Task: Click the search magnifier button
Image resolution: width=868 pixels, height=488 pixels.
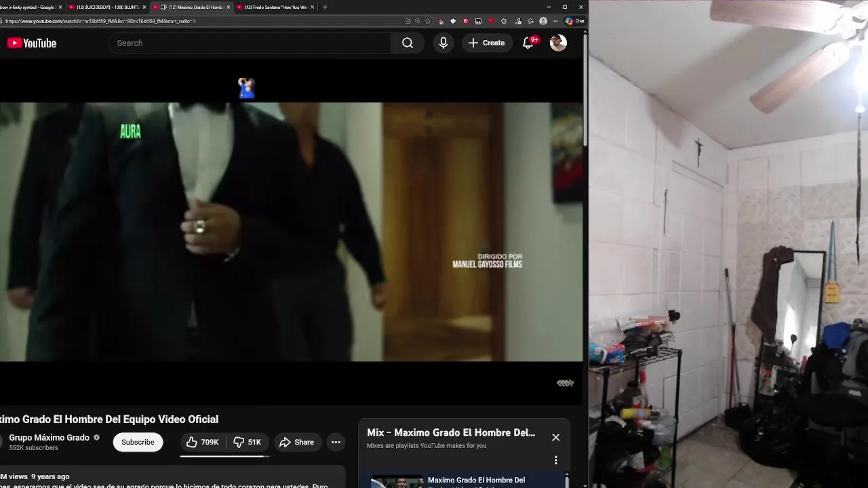Action: point(408,43)
